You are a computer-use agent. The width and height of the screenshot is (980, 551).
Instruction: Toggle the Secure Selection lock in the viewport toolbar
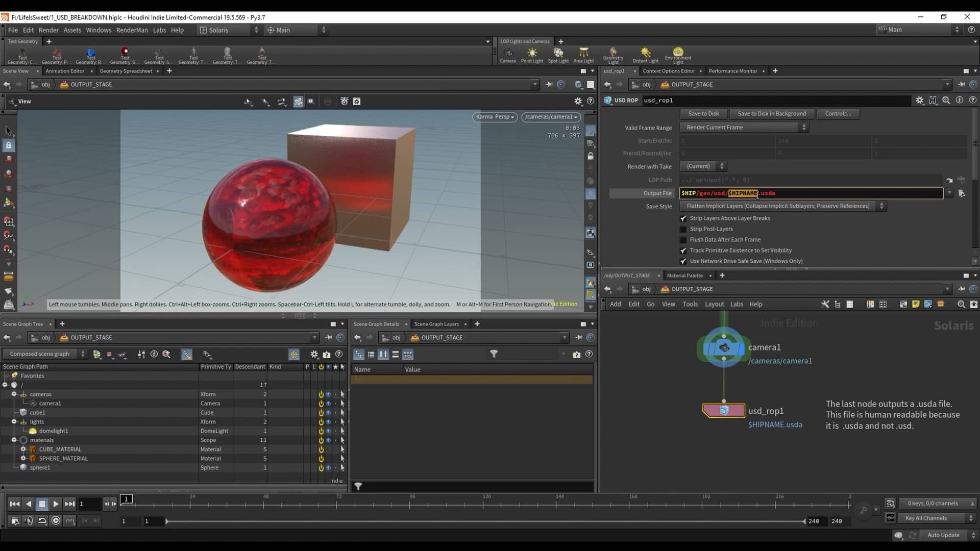[x=9, y=145]
